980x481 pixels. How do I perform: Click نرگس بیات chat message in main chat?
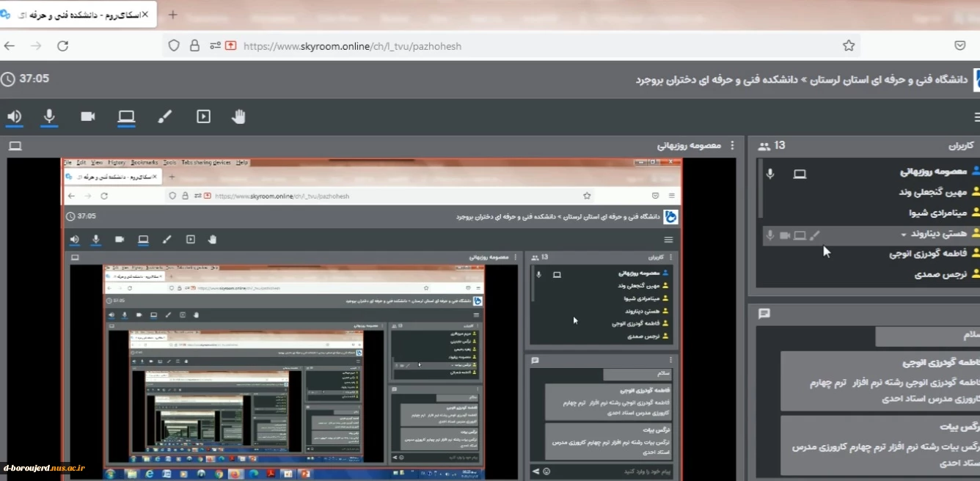coord(880,445)
